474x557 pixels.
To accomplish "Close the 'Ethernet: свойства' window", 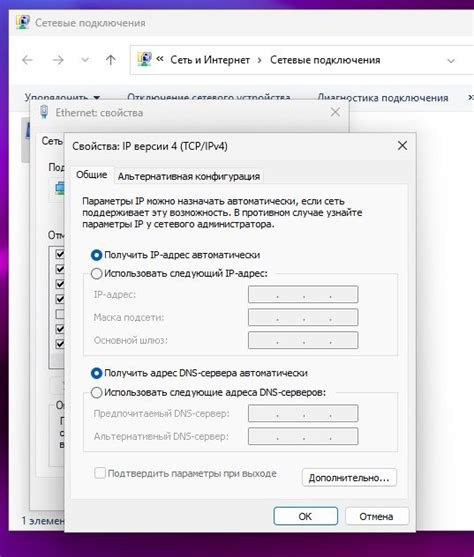I will pos(335,112).
